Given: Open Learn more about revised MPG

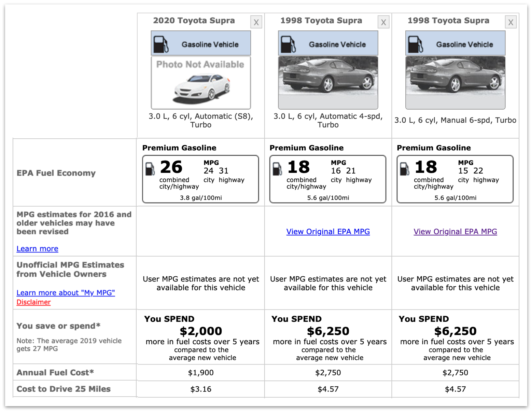Looking at the screenshot, I should point(37,249).
